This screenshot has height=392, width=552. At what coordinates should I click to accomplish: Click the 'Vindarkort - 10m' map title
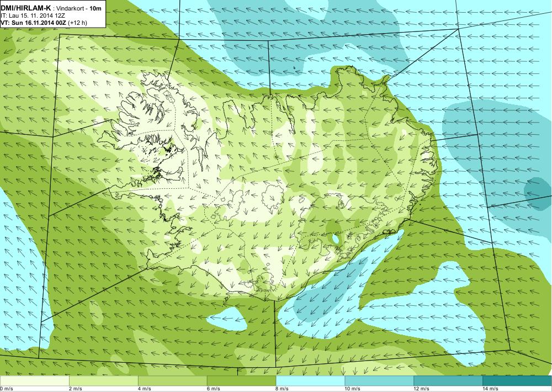click(x=79, y=8)
